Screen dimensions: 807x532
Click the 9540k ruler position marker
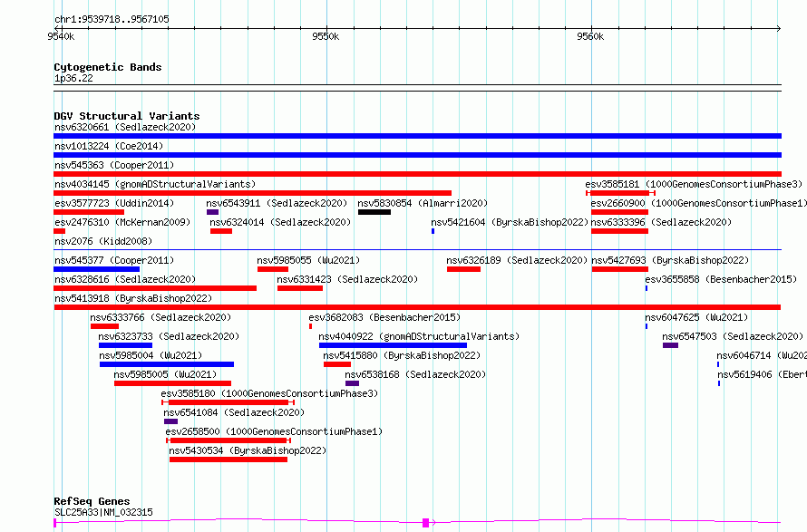pyautogui.click(x=61, y=36)
